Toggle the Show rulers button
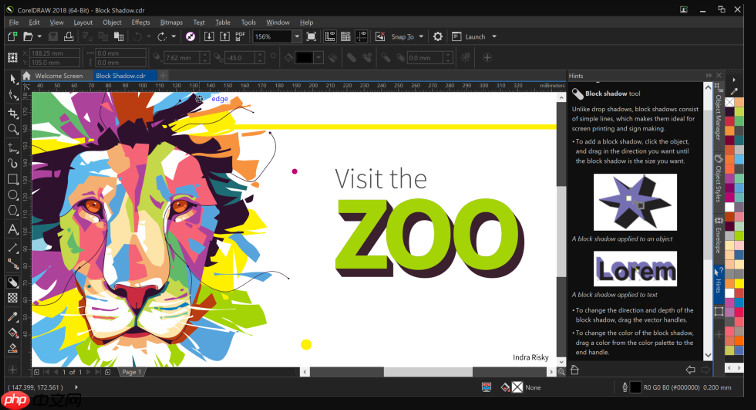The image size is (756, 410). tap(330, 37)
